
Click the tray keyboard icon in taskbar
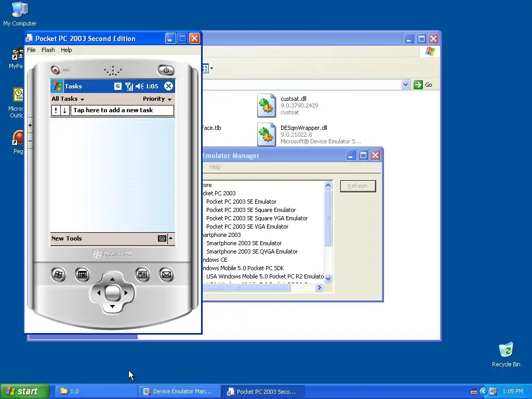pyautogui.click(x=474, y=392)
